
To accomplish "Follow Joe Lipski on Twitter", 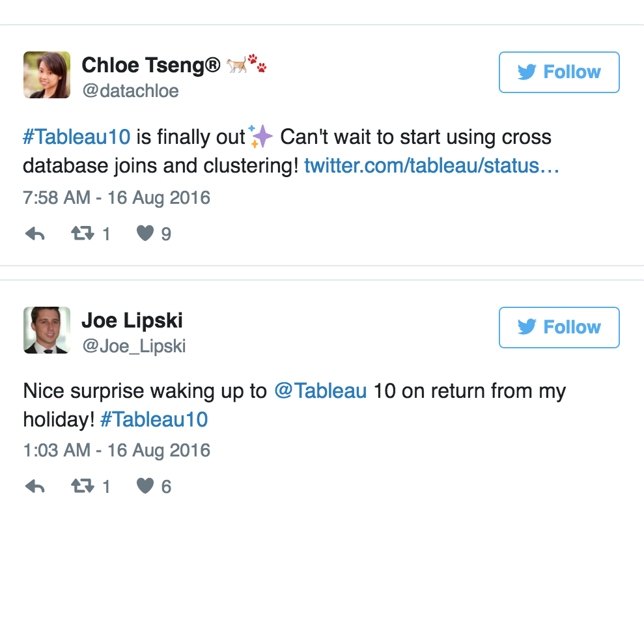I will click(x=559, y=328).
